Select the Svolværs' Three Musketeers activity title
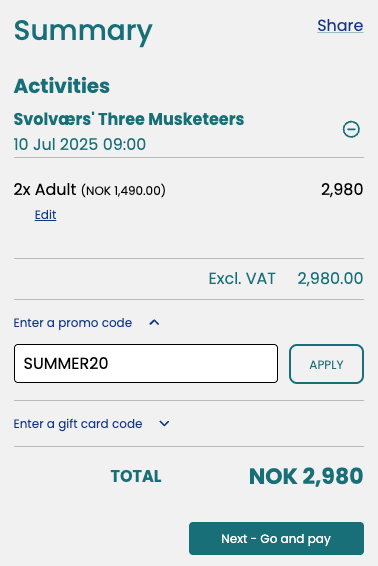 (x=129, y=119)
